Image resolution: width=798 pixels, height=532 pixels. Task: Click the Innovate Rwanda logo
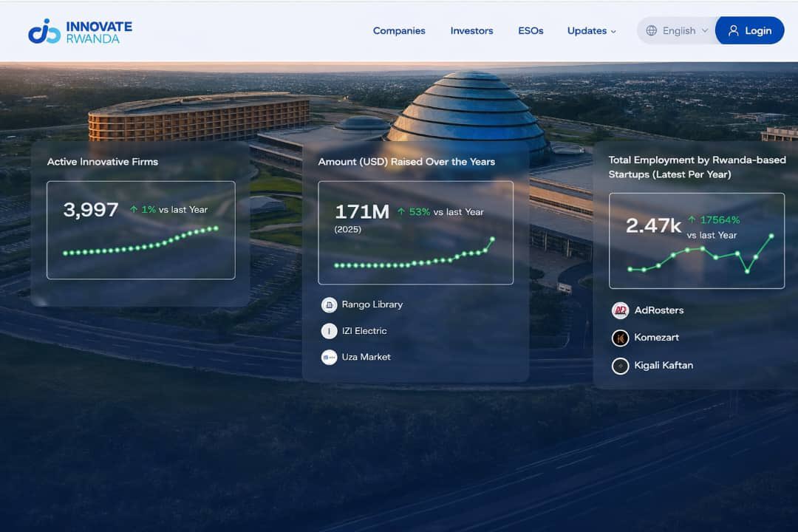(x=81, y=31)
